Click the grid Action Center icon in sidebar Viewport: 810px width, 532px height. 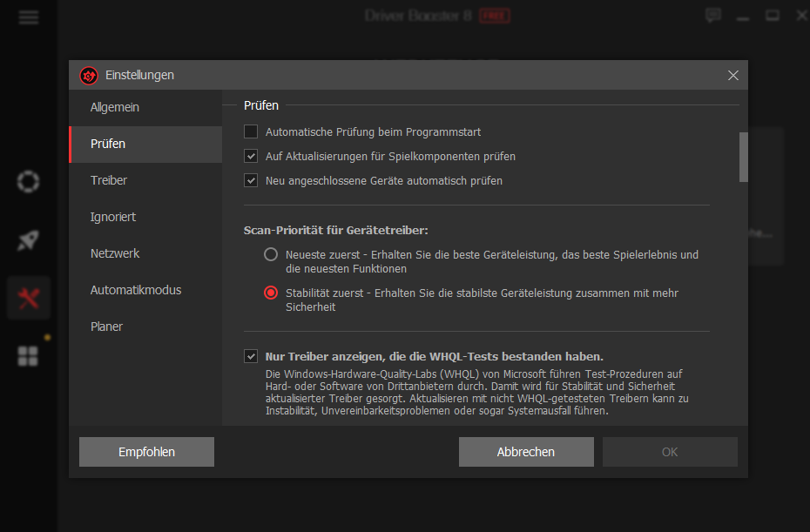(x=27, y=355)
